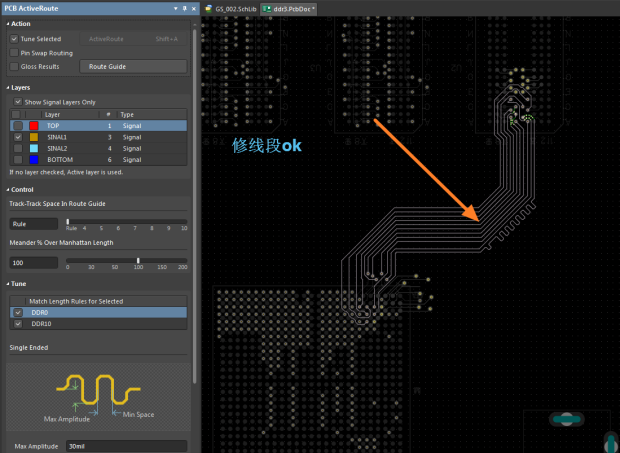
Task: Click the red TOP layer color swatch
Action: tap(34, 126)
